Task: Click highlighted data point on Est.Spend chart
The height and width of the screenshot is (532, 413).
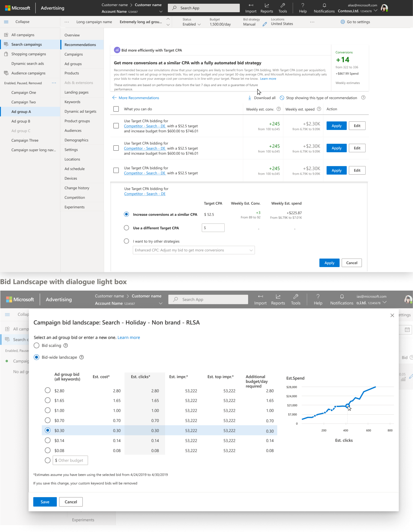Action: tap(347, 406)
